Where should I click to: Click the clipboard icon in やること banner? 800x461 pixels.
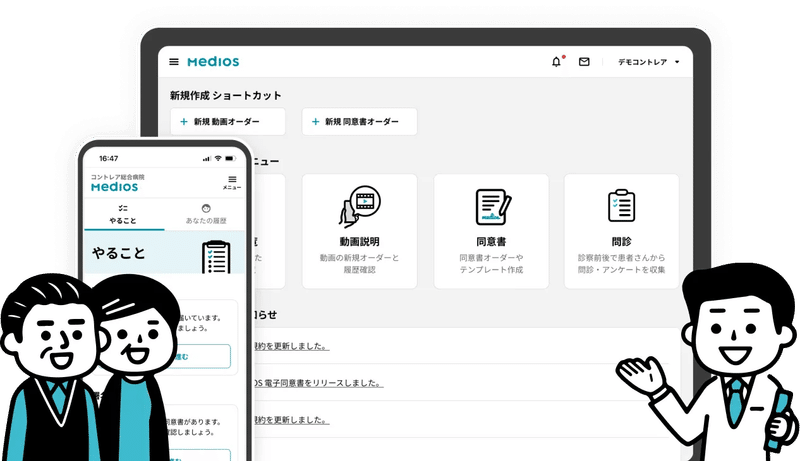pyautogui.click(x=216, y=257)
